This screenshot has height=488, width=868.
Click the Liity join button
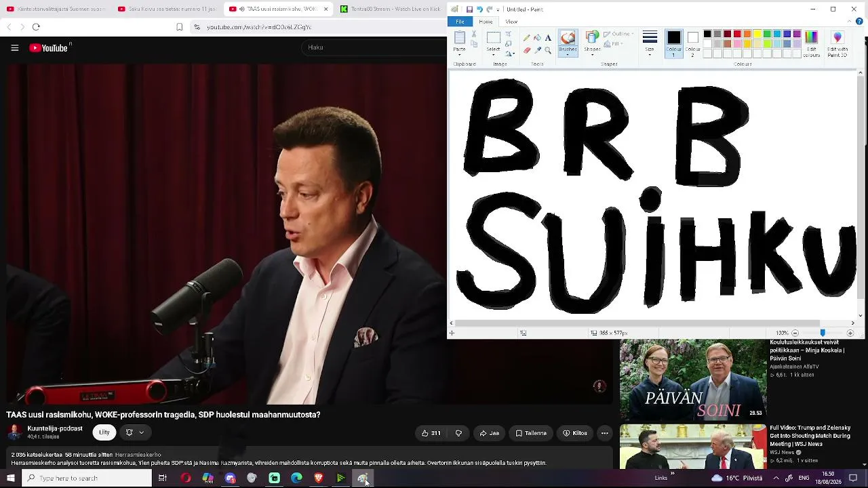(x=104, y=432)
